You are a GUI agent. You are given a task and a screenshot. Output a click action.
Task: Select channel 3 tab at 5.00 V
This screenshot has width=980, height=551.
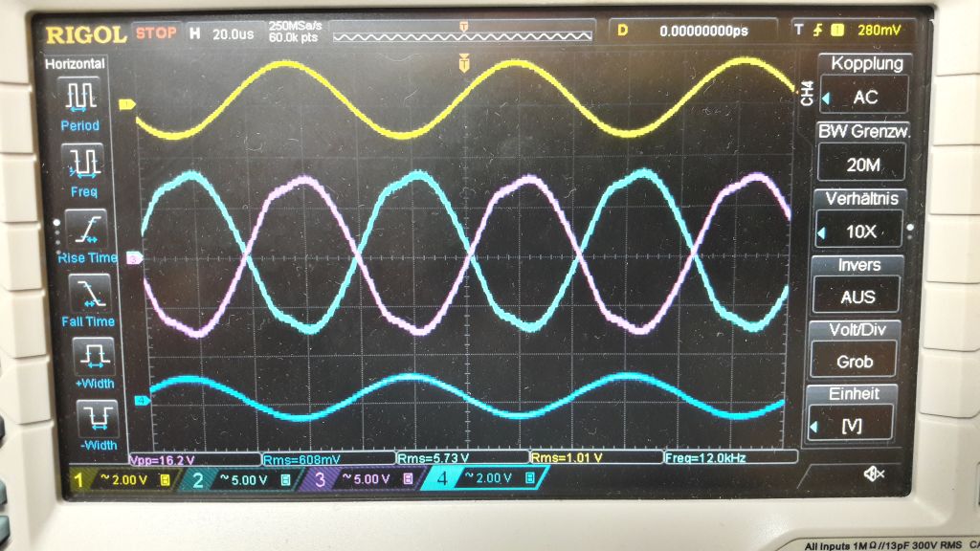(x=365, y=480)
